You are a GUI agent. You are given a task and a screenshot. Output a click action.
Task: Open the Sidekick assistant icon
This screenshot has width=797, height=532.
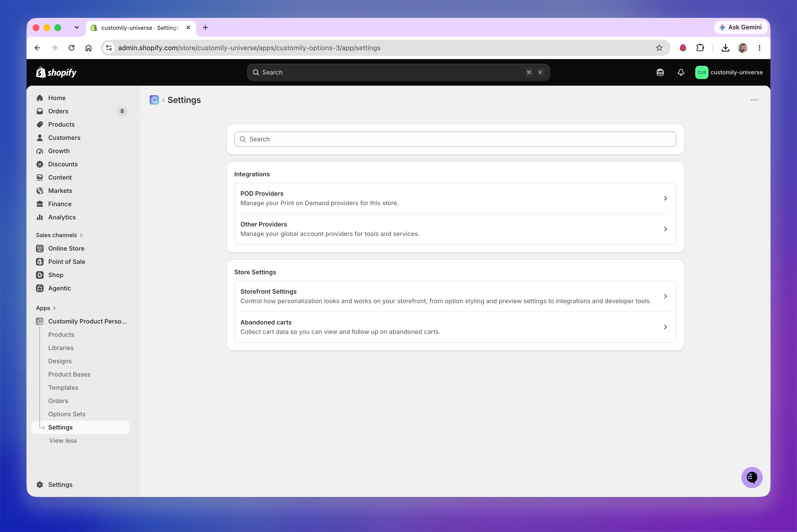coord(660,72)
